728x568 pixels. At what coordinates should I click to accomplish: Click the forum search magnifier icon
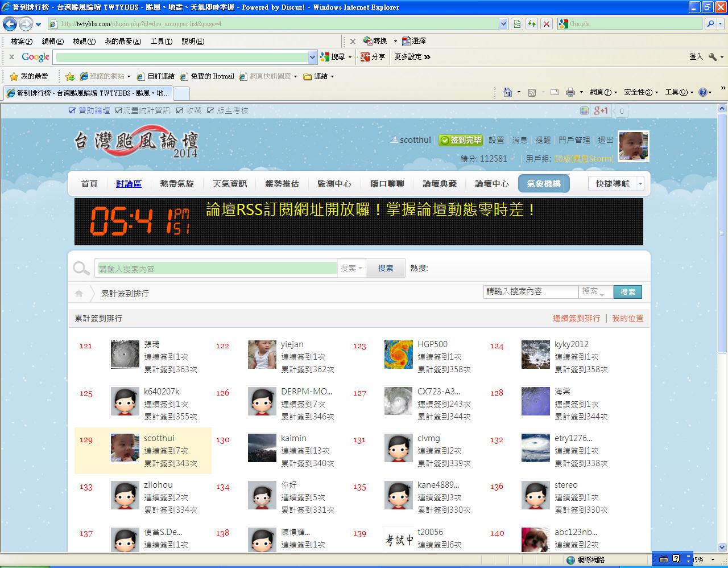click(x=81, y=268)
